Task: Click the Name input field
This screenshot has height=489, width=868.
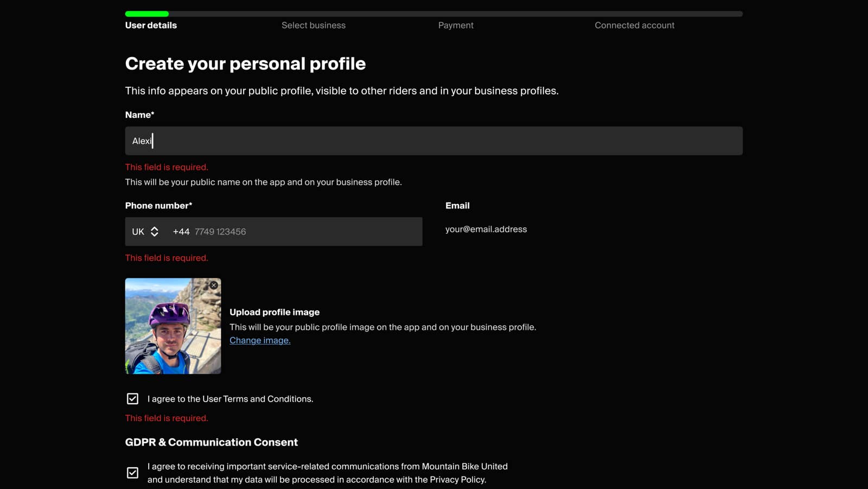Action: (x=433, y=141)
